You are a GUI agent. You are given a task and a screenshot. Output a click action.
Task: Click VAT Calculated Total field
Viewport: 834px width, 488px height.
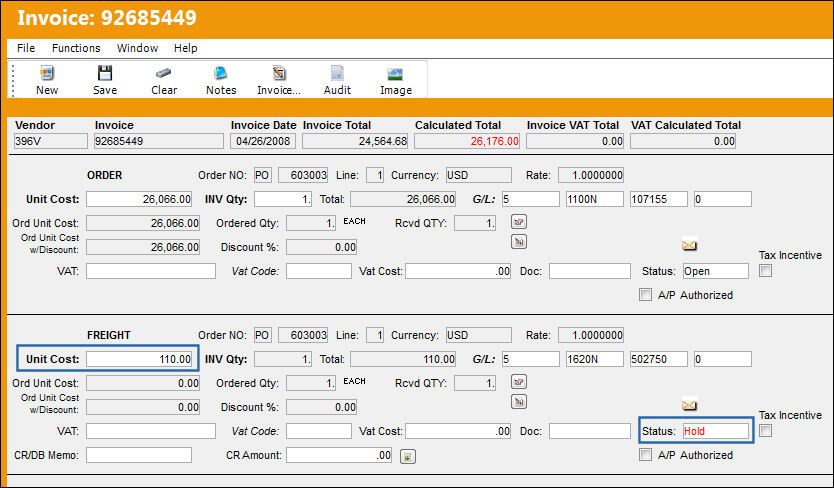click(683, 141)
